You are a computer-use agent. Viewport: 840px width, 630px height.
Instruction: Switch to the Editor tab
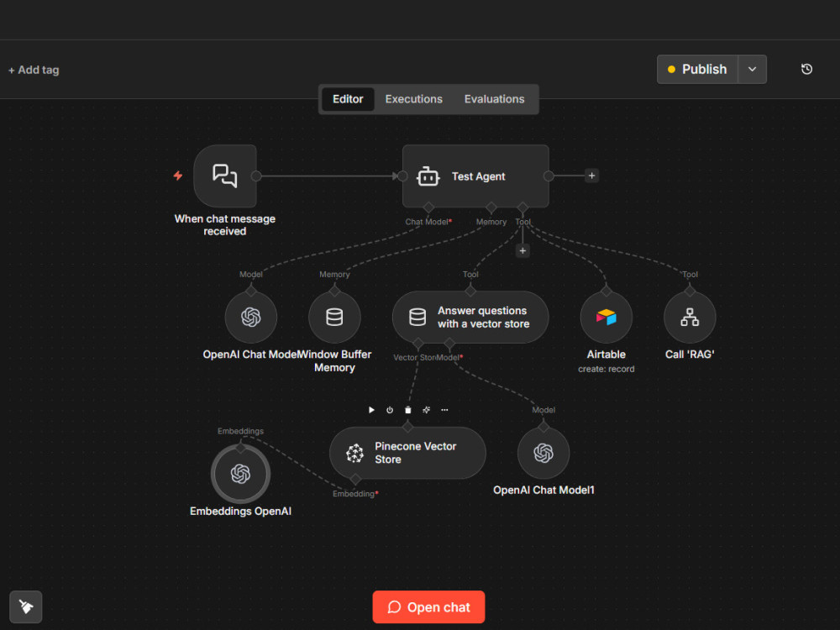click(348, 99)
